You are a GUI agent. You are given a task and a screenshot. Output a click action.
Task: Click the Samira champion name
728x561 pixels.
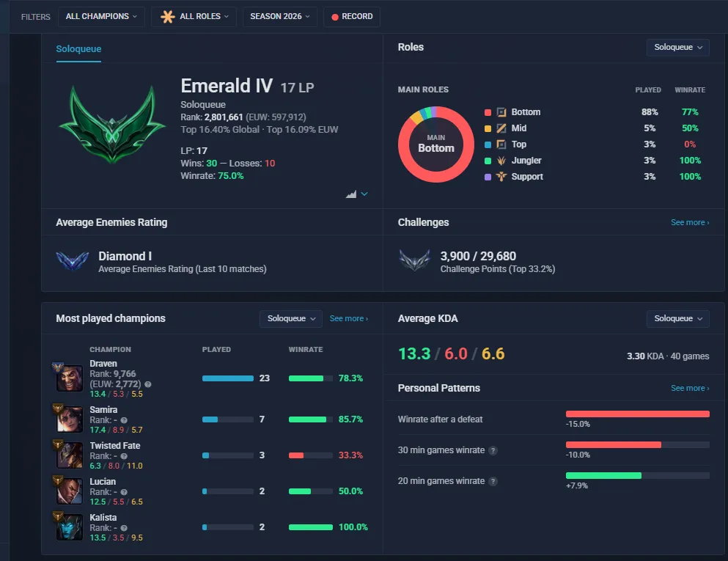tap(103, 410)
